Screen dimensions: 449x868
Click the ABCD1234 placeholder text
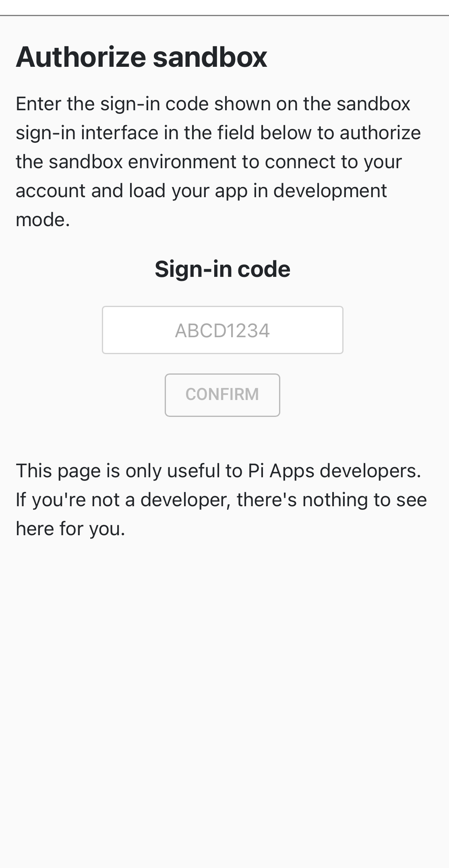[x=222, y=330]
